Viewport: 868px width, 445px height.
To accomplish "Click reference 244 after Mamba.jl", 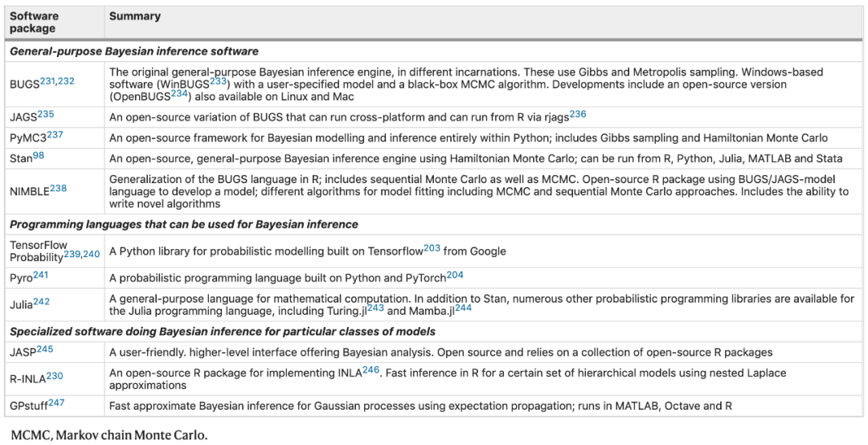I will (x=463, y=308).
